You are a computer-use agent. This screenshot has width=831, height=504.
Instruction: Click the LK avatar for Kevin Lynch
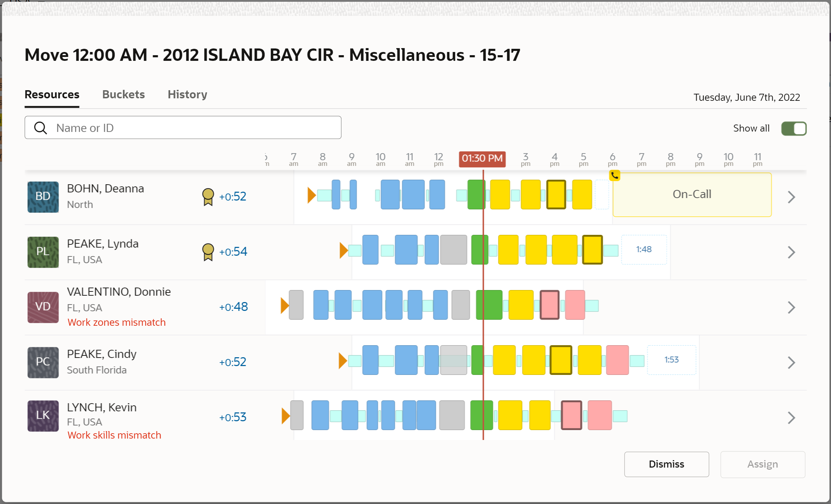(43, 416)
